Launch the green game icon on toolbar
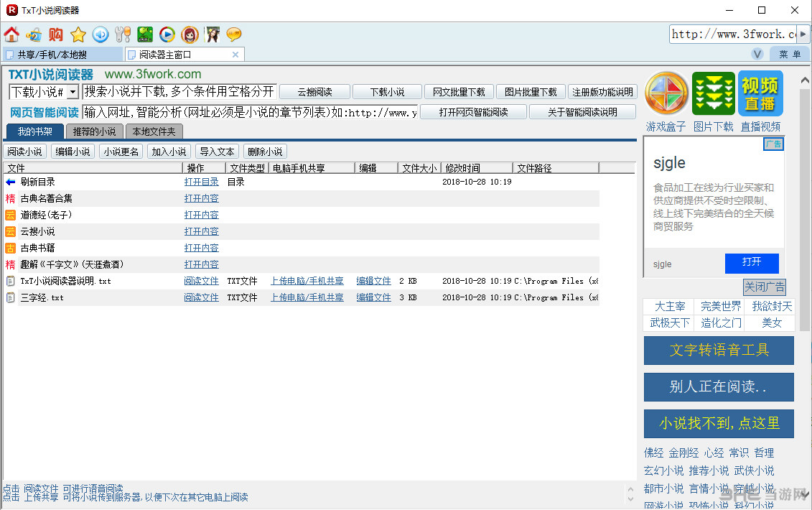Viewport: 812px width, 510px height. 144,34
